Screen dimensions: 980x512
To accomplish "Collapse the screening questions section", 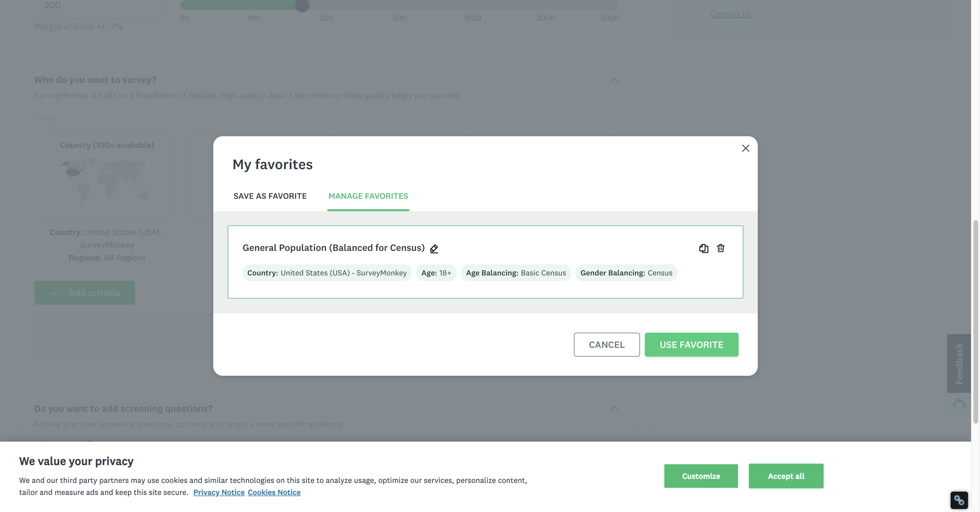I will (x=614, y=408).
